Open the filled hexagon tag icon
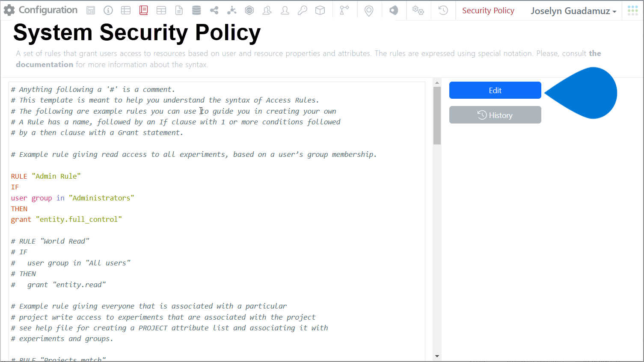This screenshot has width=644, height=362. tap(394, 11)
